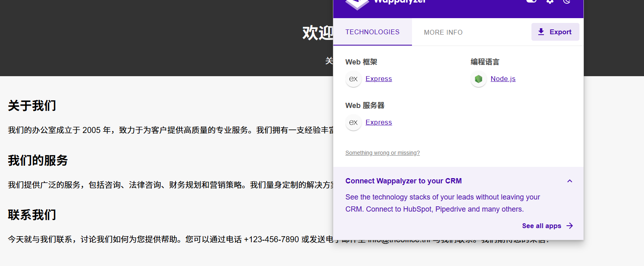The image size is (644, 266).
Task: Click the Node.js hexagon icon
Action: click(479, 79)
